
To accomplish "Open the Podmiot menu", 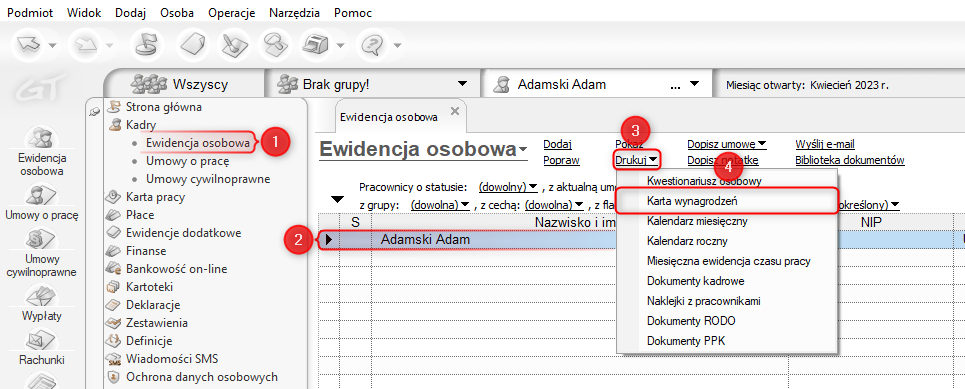I will [30, 13].
